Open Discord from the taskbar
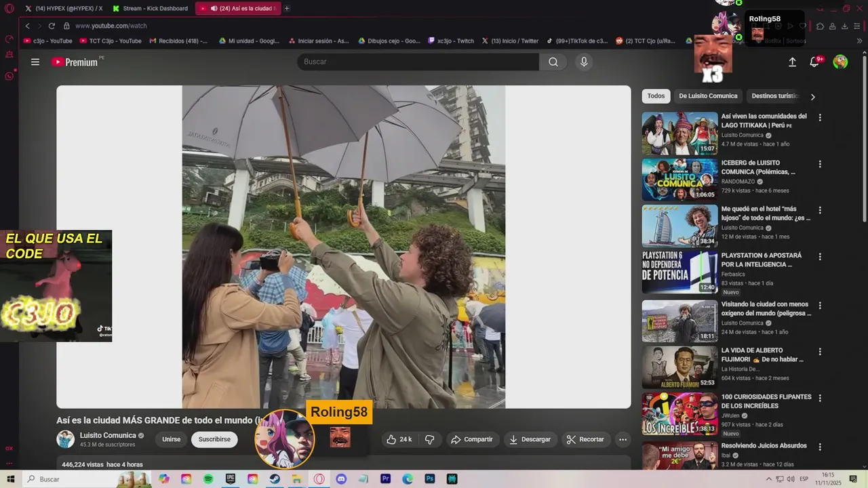Screen dimensions: 868x488 point(341,479)
